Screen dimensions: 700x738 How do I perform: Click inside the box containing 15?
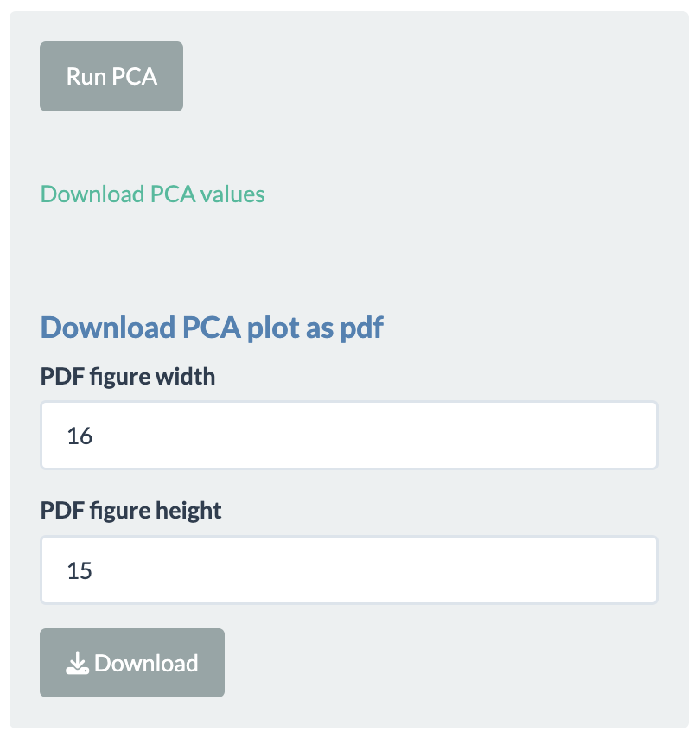349,569
